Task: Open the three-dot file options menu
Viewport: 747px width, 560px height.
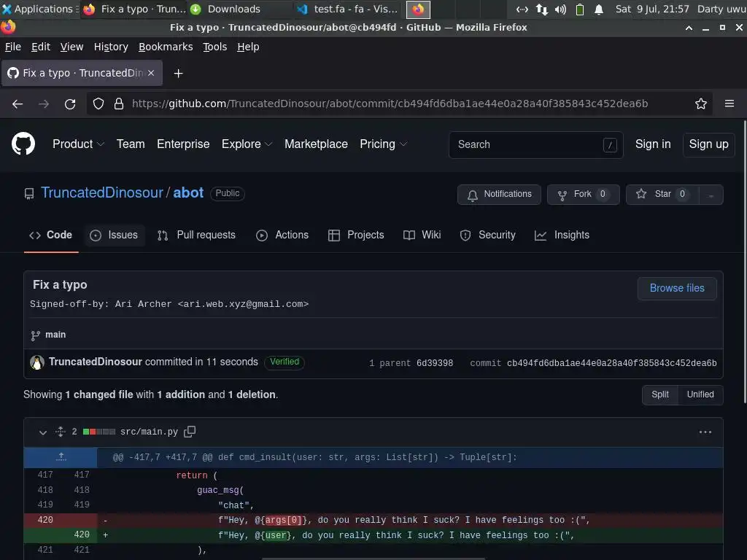Action: [705, 432]
